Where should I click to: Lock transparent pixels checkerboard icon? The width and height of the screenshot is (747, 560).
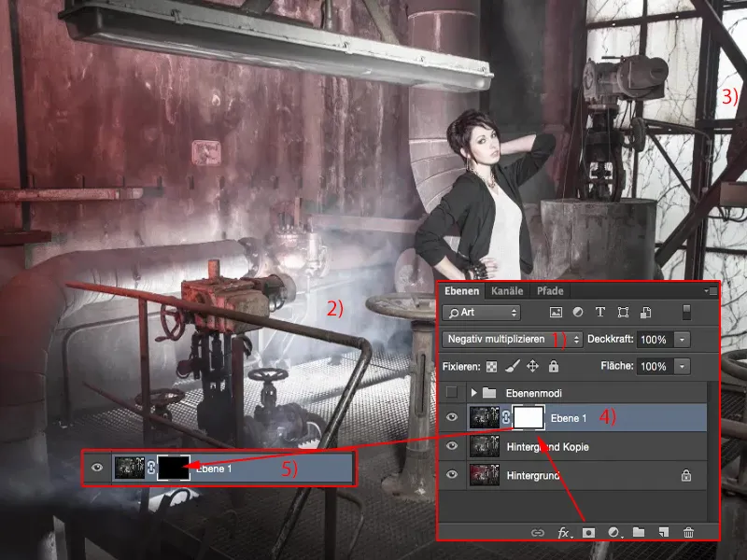coord(491,366)
